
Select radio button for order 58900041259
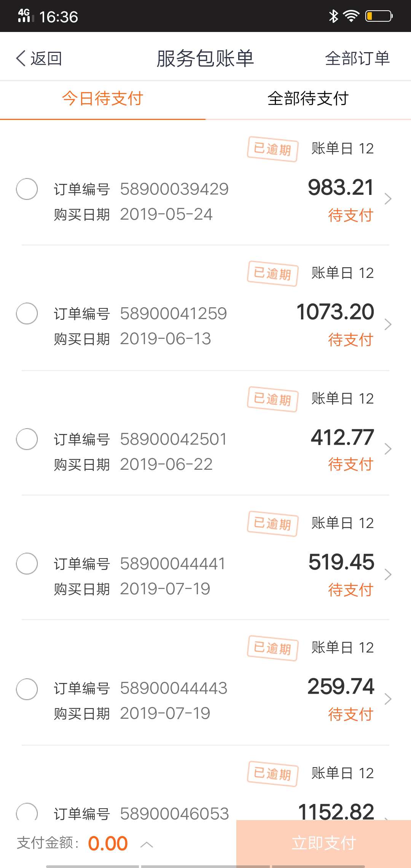(x=27, y=313)
